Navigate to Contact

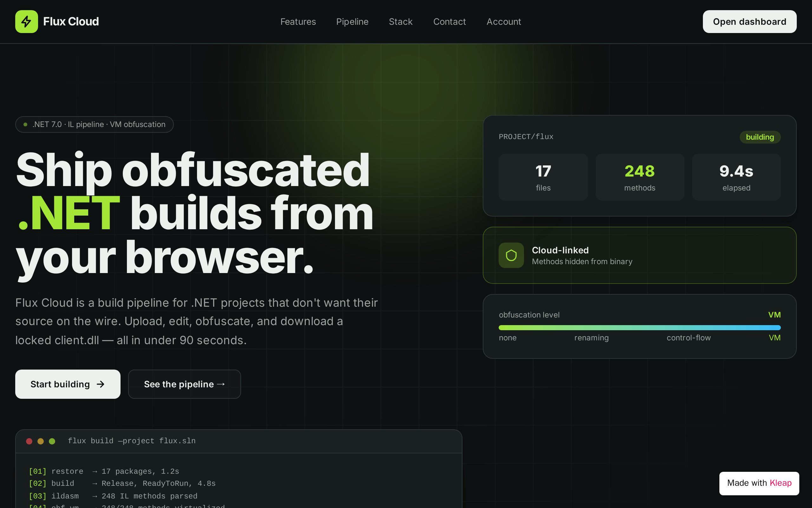click(x=450, y=22)
